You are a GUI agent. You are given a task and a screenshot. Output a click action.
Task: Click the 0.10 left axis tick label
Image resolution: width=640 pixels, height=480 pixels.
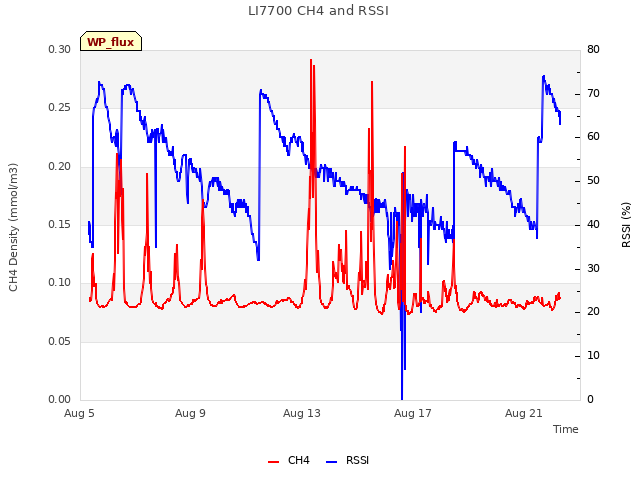tap(60, 282)
